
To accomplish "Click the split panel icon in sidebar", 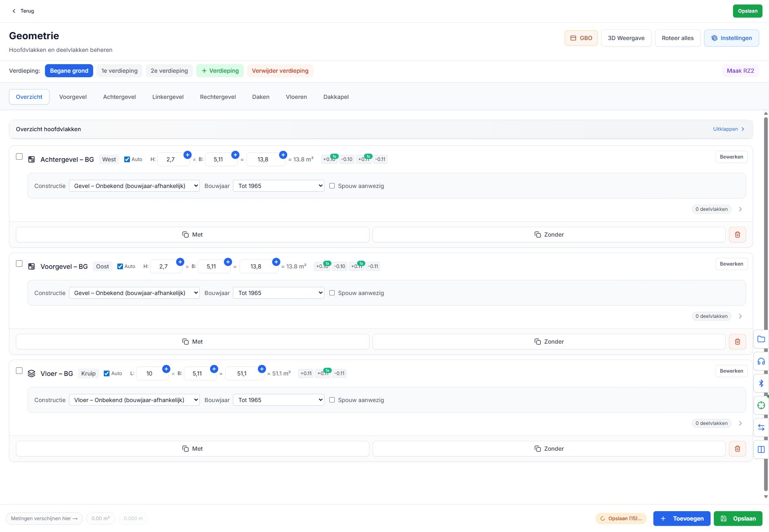I will coord(761,449).
